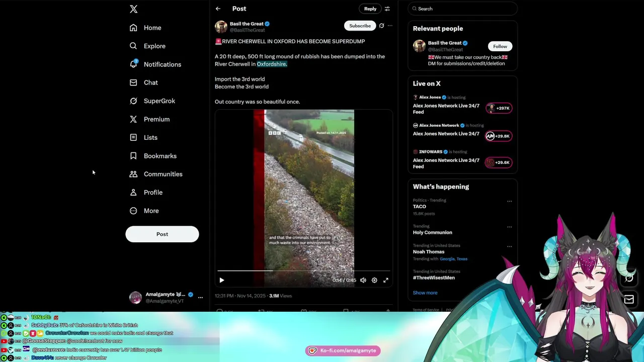Open the Holy Communion trending topic

click(433, 232)
